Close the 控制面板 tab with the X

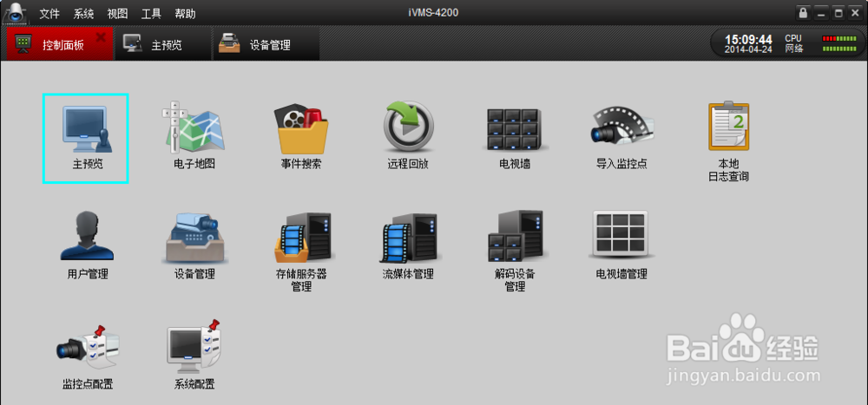(101, 37)
